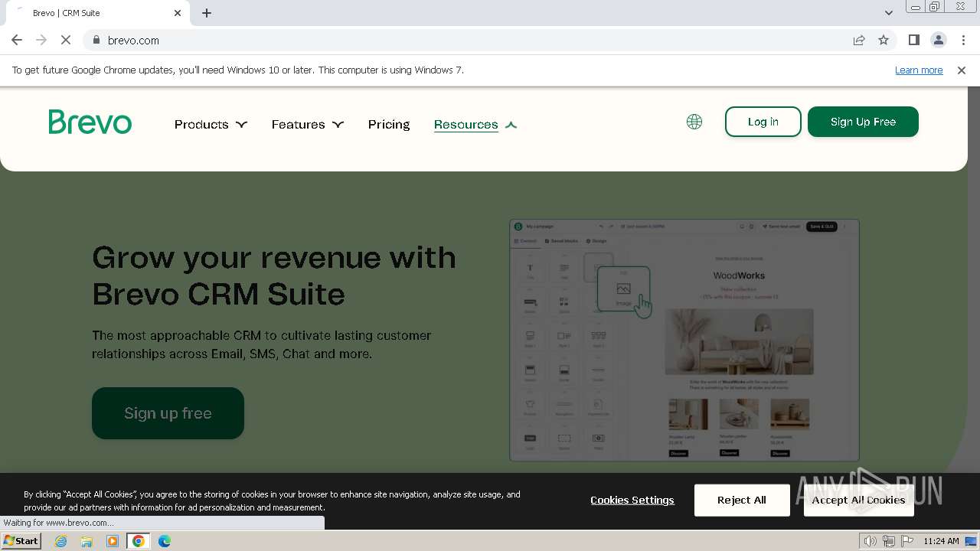The height and width of the screenshot is (551, 980).
Task: Collapse the Resources menu
Action: coord(475,124)
